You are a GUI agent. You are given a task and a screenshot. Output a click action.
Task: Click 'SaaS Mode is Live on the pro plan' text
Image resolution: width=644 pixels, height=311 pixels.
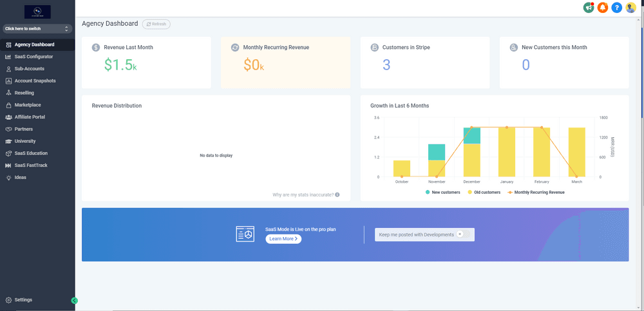(301, 229)
